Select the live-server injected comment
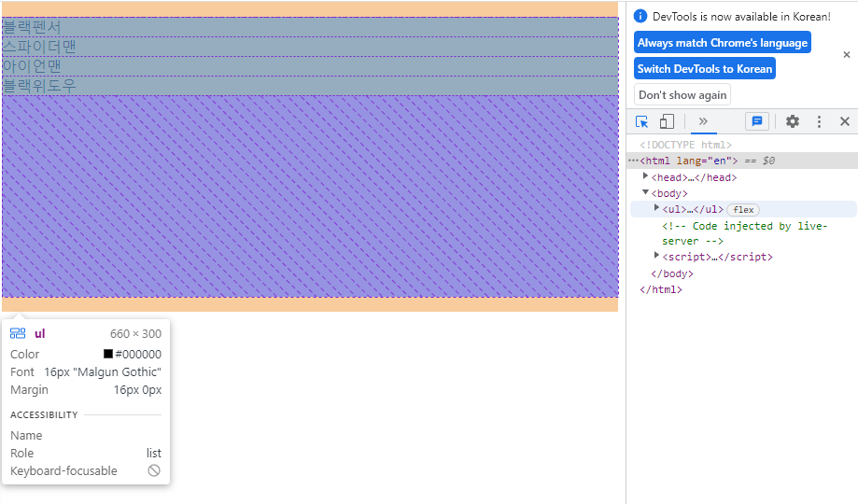This screenshot has height=504, width=858. (744, 233)
